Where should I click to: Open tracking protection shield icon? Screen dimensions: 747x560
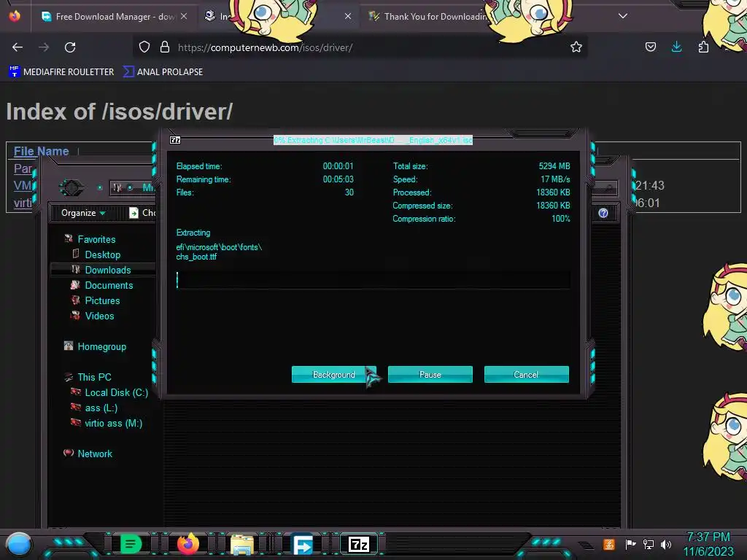pyautogui.click(x=144, y=47)
